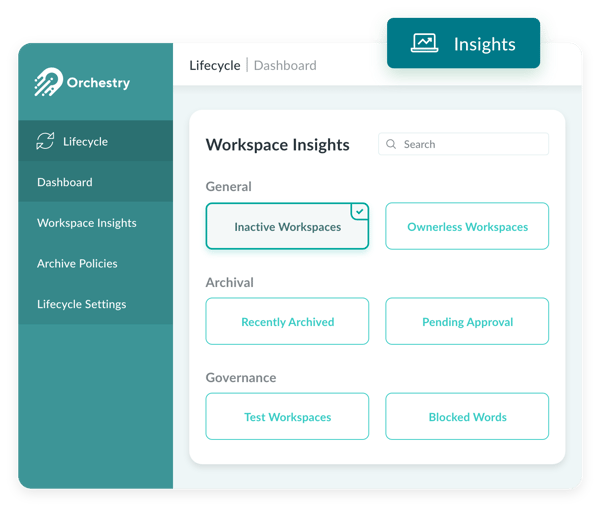Click the Orchestry brand name text
The height and width of the screenshot is (511, 600).
pos(98,83)
